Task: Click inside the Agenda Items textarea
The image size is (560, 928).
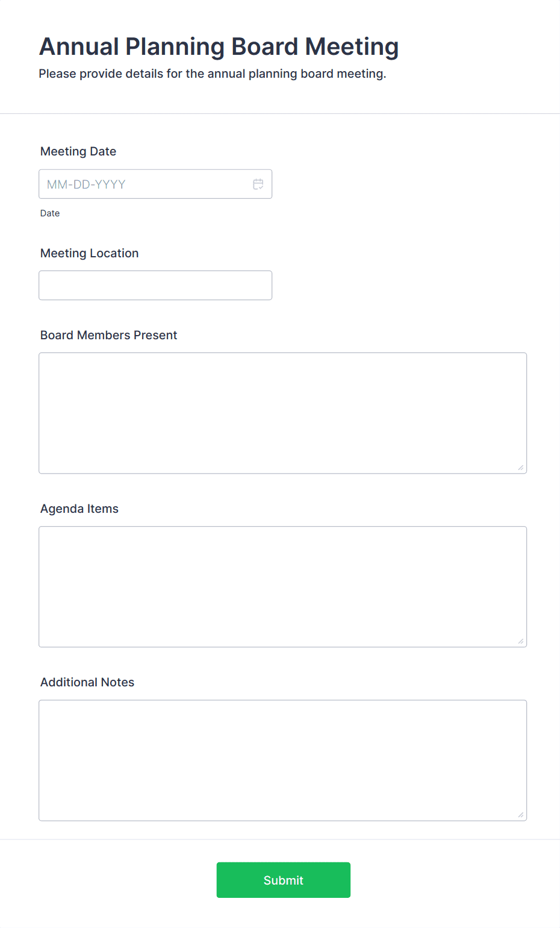Action: [282, 586]
